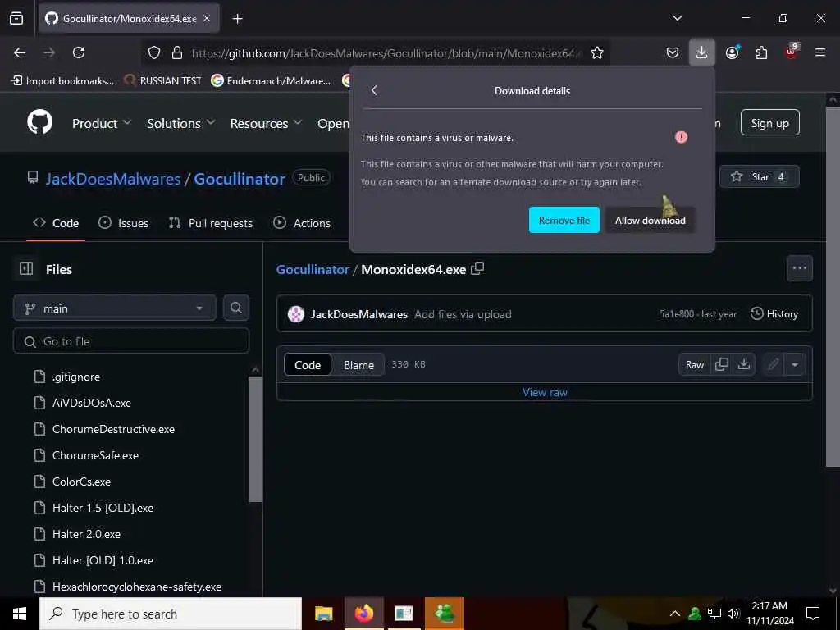
Task: Expand the Product menu
Action: [102, 123]
